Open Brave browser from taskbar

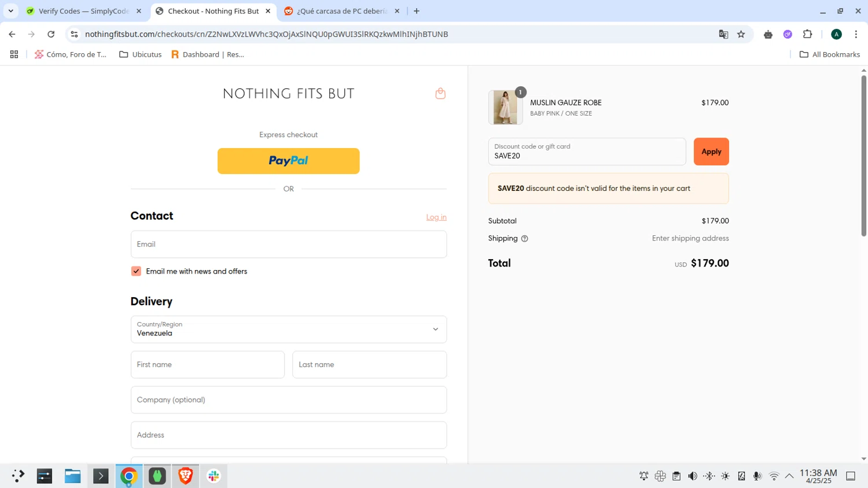tap(185, 476)
